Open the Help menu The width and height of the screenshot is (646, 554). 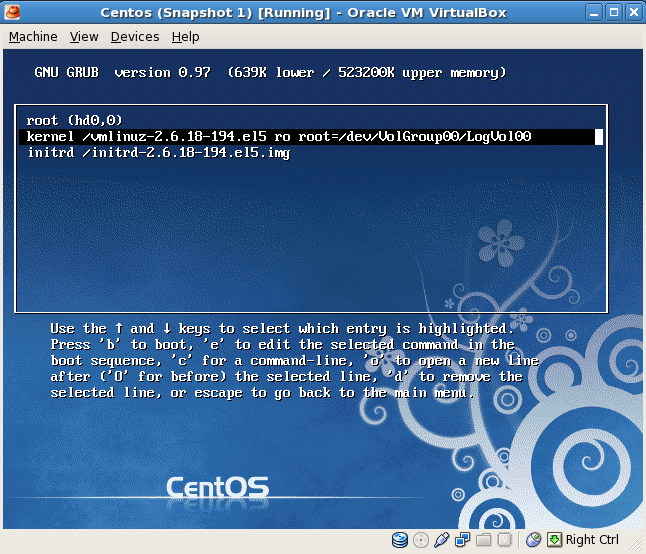pyautogui.click(x=185, y=36)
